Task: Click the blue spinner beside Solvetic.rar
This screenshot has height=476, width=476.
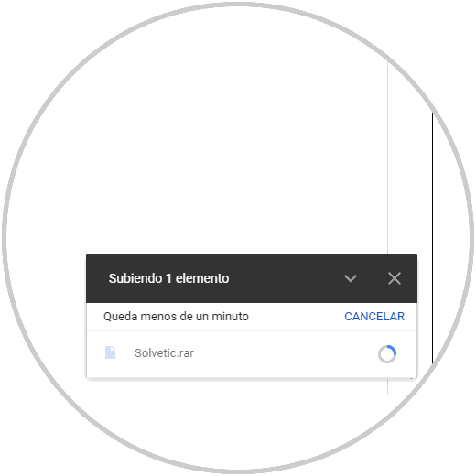Action: click(387, 354)
